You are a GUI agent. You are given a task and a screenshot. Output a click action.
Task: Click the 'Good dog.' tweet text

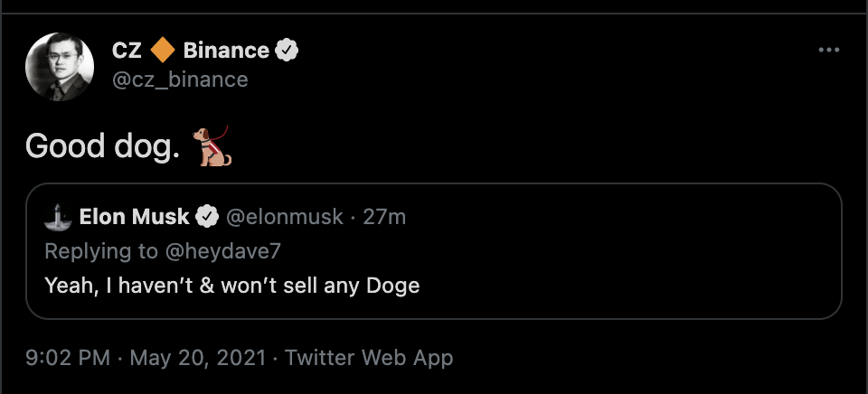(x=102, y=146)
